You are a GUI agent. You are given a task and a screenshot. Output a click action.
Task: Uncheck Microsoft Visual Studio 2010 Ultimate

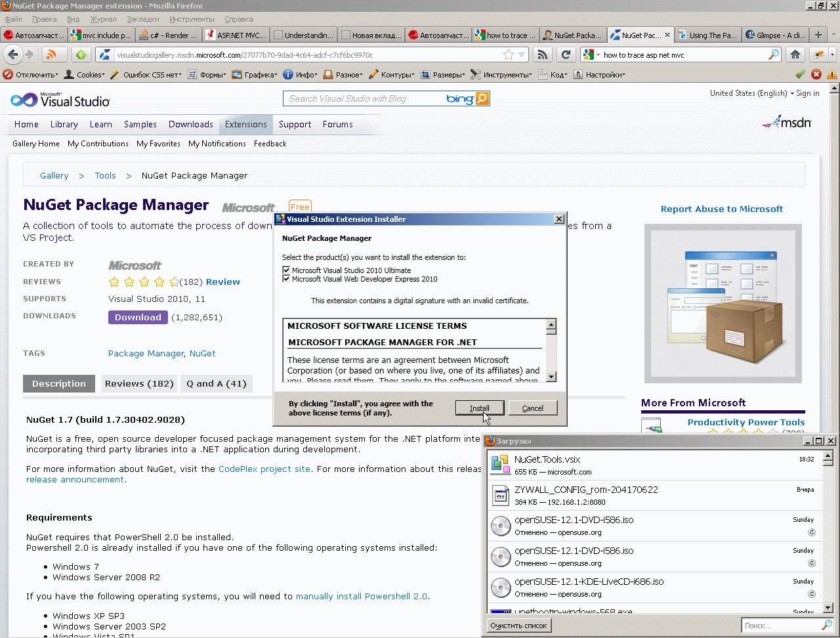point(286,270)
